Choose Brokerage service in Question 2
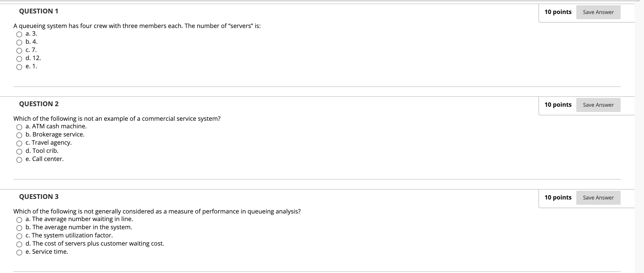 point(19,135)
